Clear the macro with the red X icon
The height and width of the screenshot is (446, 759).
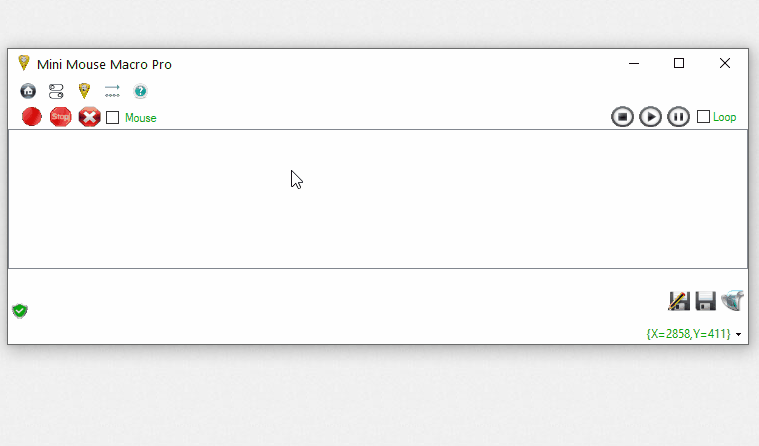pyautogui.click(x=89, y=117)
